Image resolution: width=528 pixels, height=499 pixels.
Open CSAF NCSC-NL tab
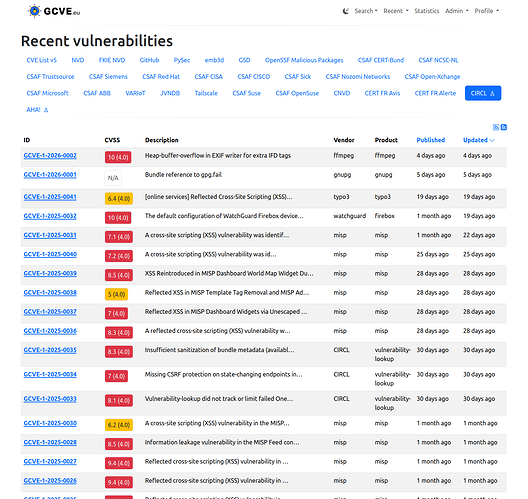438,60
